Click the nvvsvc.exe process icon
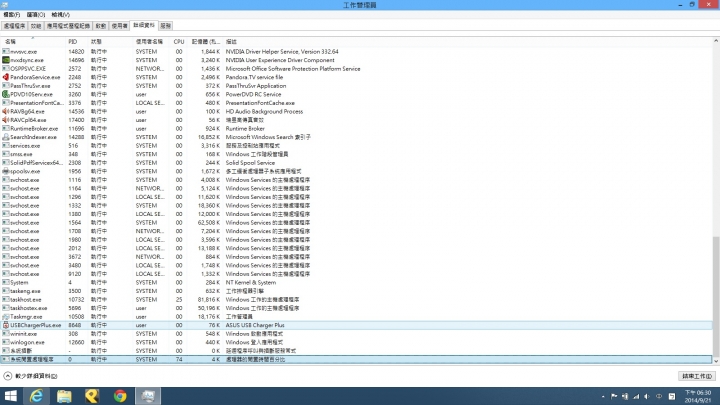This screenshot has width=720, height=405. (6, 51)
